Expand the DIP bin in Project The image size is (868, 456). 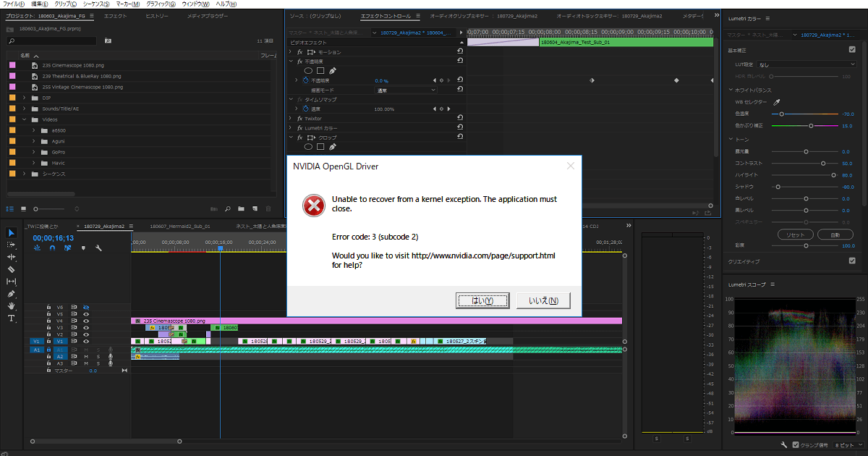[x=24, y=98]
